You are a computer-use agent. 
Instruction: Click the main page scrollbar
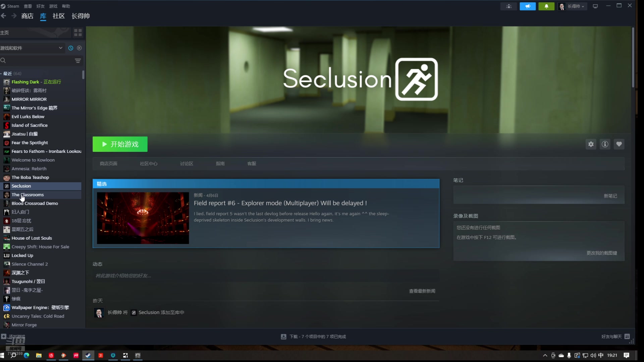pos(633,58)
